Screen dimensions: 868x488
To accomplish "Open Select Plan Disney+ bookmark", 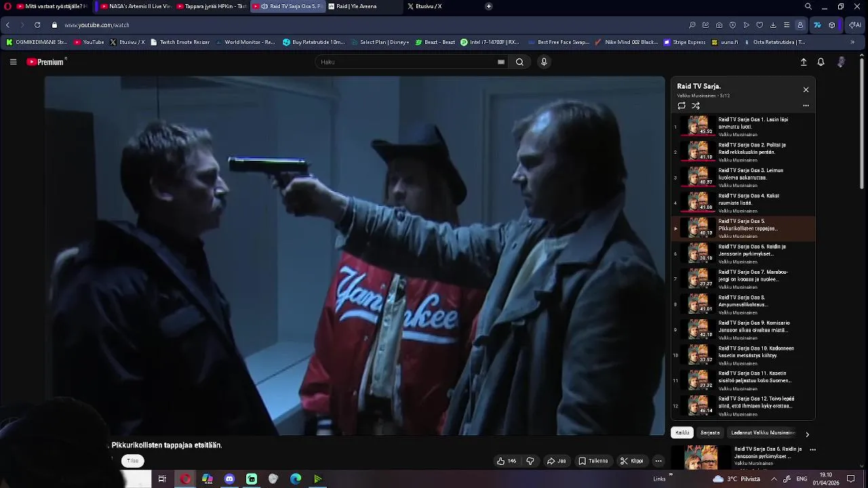I will click(x=380, y=42).
